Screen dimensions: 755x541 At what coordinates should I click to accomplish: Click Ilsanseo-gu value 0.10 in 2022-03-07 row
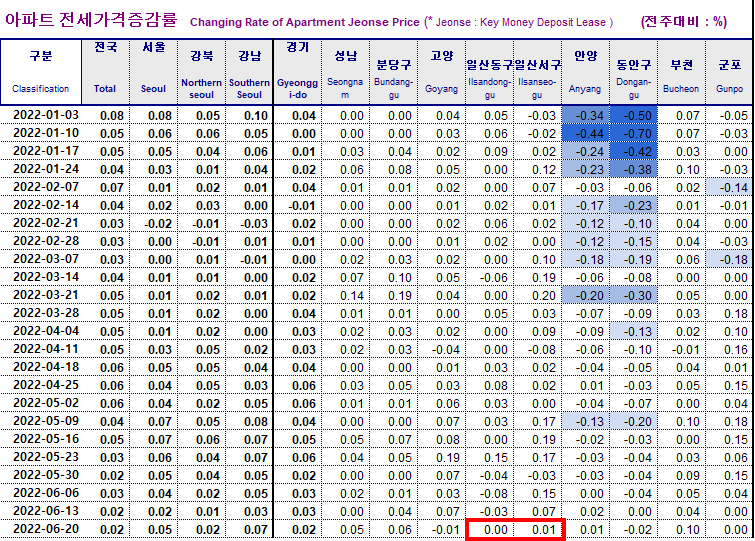544,260
